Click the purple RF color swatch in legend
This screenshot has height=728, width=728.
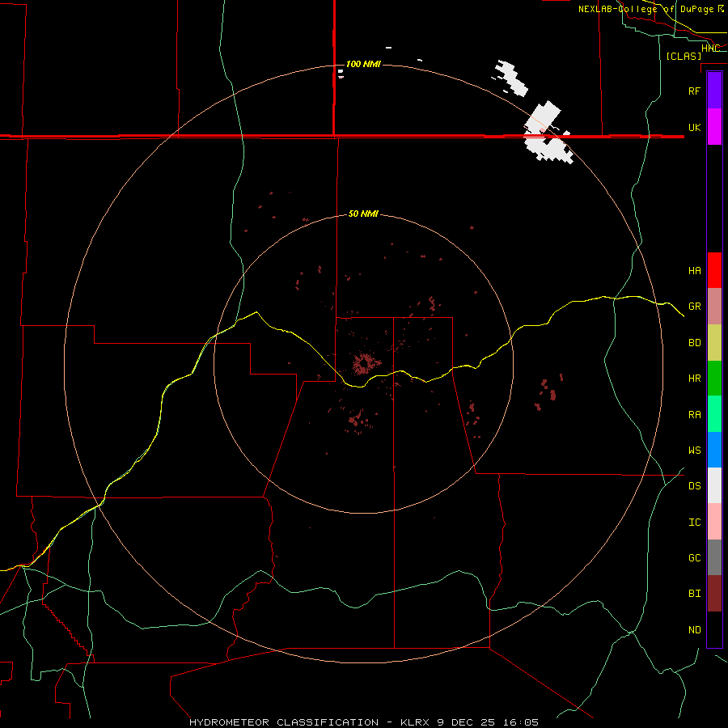pos(714,91)
